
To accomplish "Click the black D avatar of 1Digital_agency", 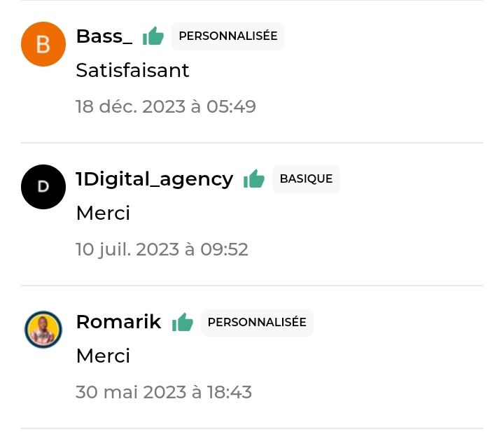I will pos(43,187).
